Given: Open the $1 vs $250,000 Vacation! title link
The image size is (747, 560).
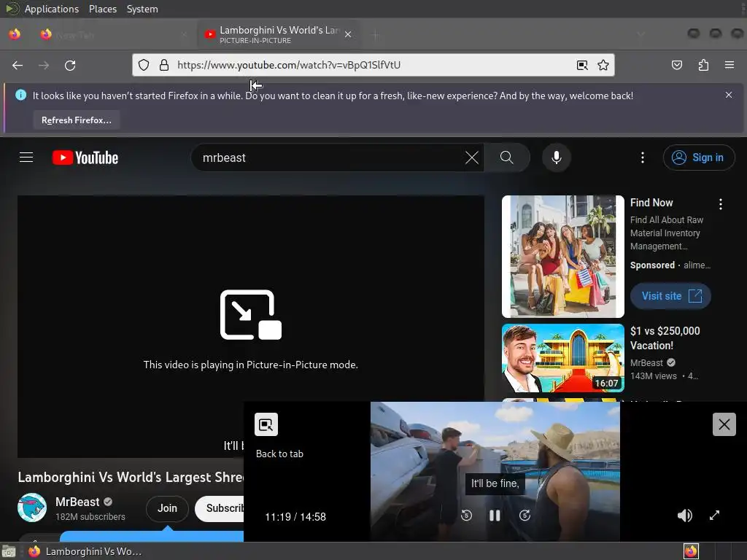Looking at the screenshot, I should 665,338.
